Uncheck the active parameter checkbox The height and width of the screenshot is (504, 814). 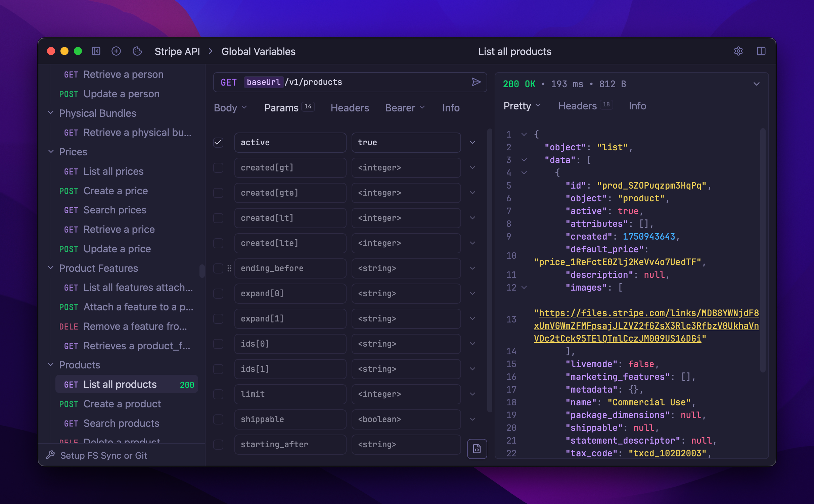[218, 143]
